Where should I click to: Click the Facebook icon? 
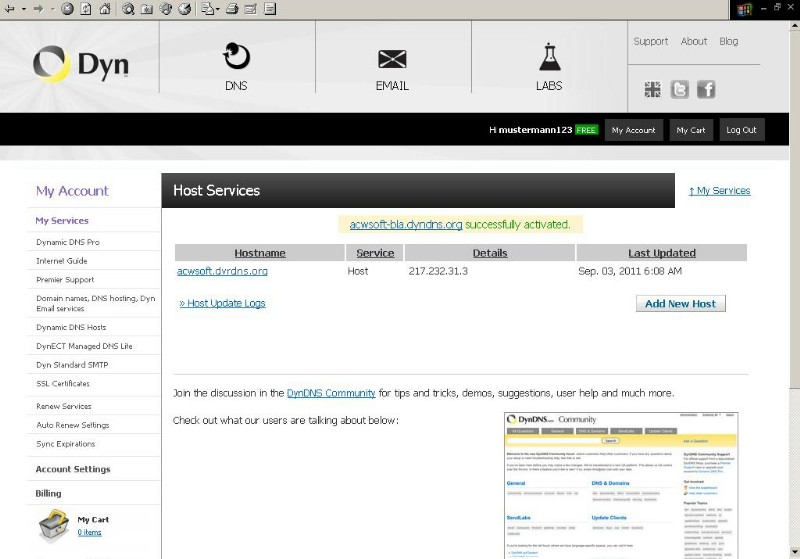click(x=706, y=90)
